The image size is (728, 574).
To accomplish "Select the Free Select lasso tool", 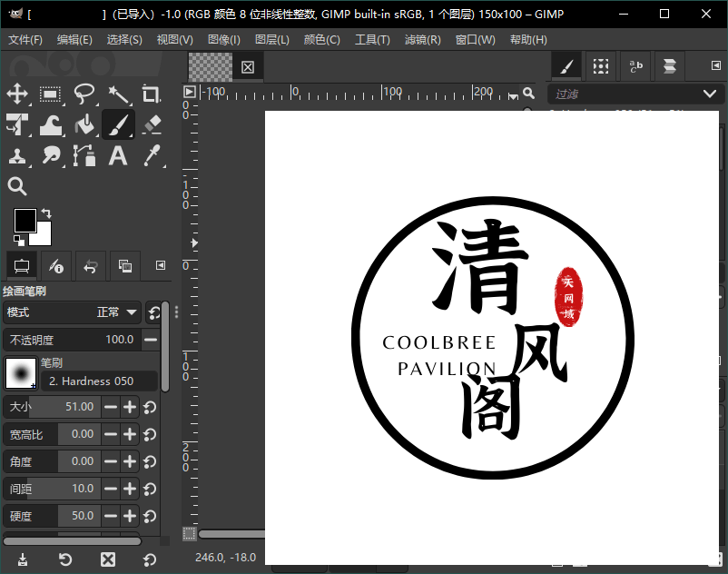I will click(x=84, y=94).
